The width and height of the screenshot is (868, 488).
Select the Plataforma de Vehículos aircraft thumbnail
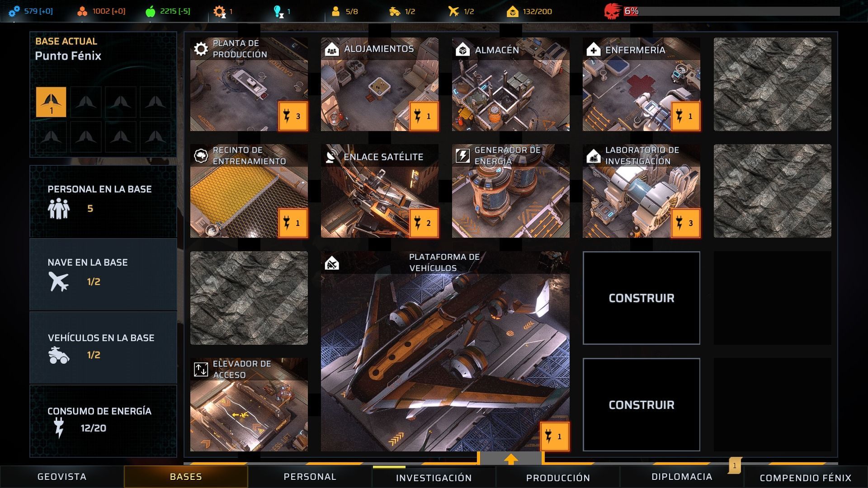coord(445,352)
